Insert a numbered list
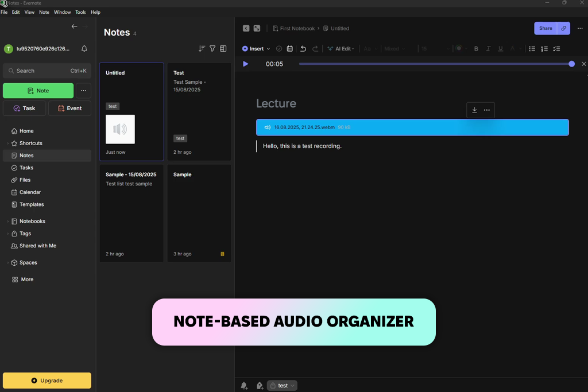Image resolution: width=588 pixels, height=392 pixels. pyautogui.click(x=544, y=49)
